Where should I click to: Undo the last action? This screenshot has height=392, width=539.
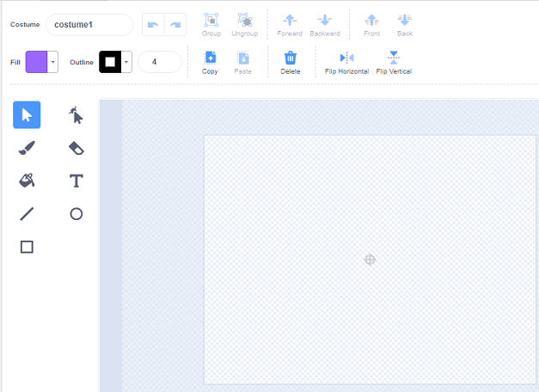point(153,24)
